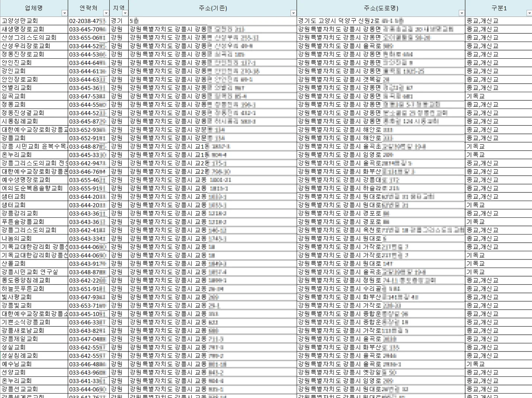Select the 기독교 cell in 임곡교회 row

click(x=499, y=96)
